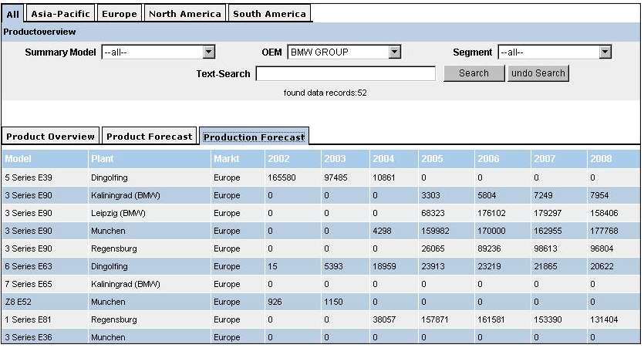Focus the Text-Search input field
The image size is (644, 348).
click(346, 74)
